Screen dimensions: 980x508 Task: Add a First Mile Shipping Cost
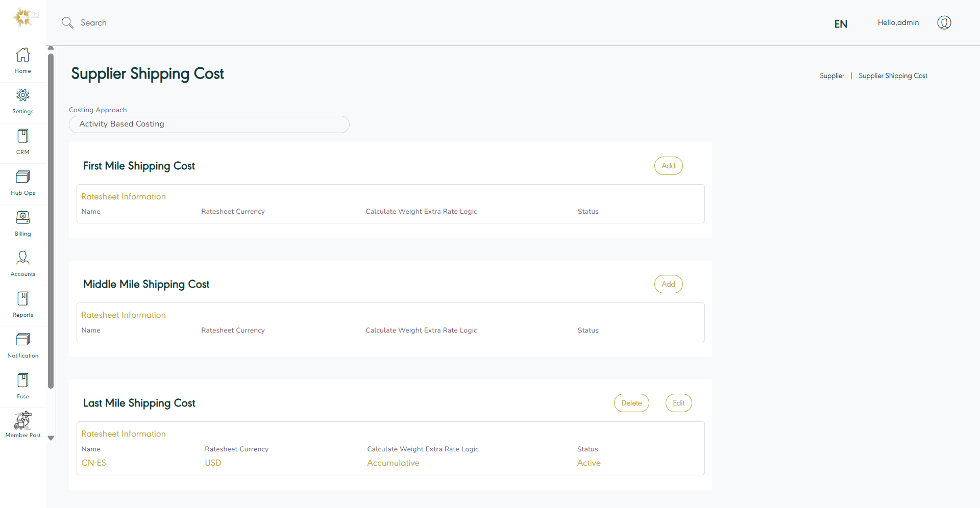[x=668, y=166]
